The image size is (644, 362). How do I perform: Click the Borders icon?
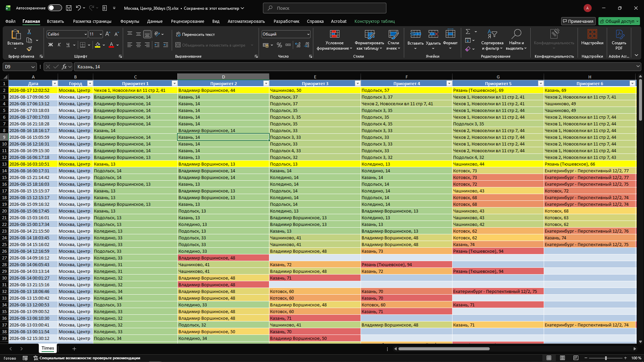point(83,45)
